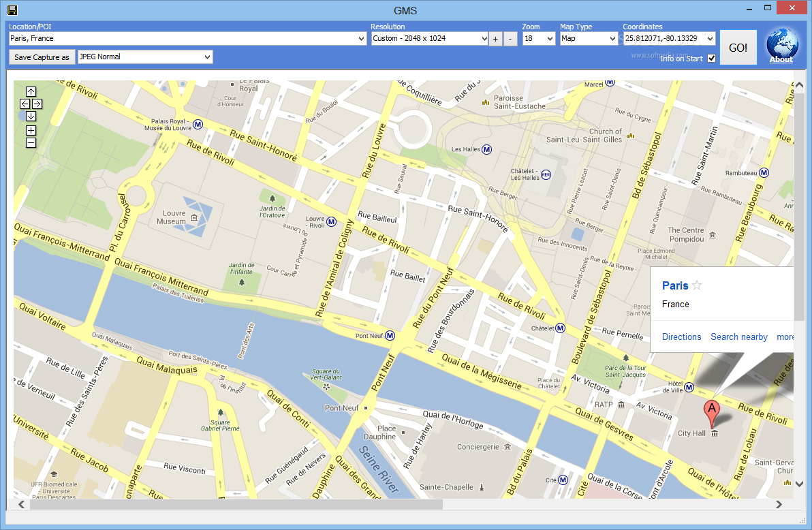Click Conciergerie museum icon
The height and width of the screenshot is (530, 812).
507,447
